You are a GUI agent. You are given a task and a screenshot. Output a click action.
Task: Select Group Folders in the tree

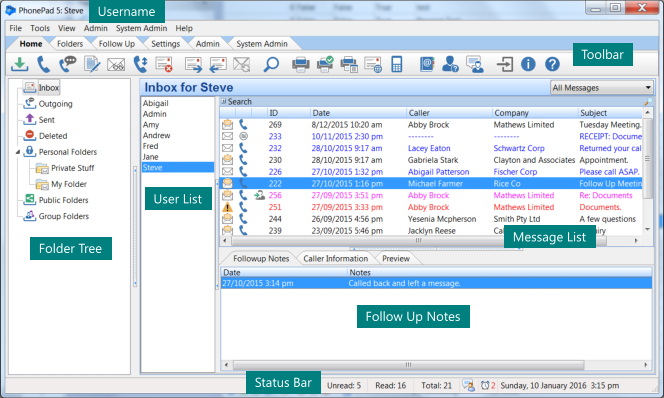pos(64,216)
